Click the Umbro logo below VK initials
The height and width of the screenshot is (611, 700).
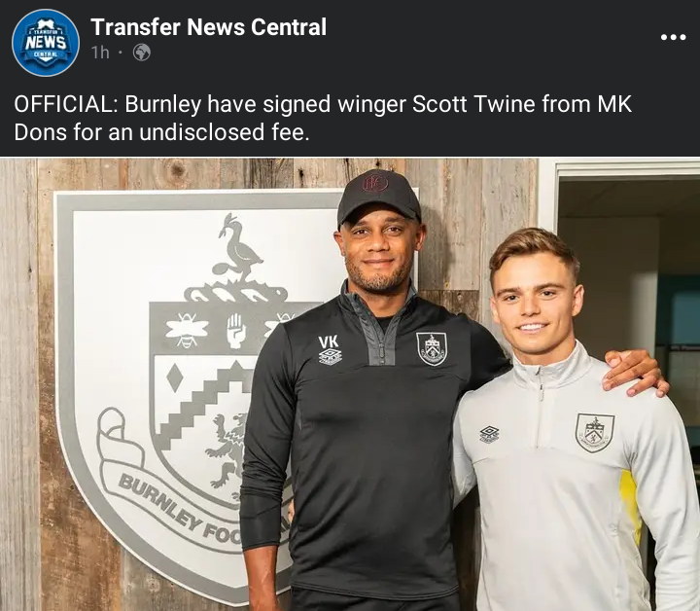pyautogui.click(x=330, y=357)
